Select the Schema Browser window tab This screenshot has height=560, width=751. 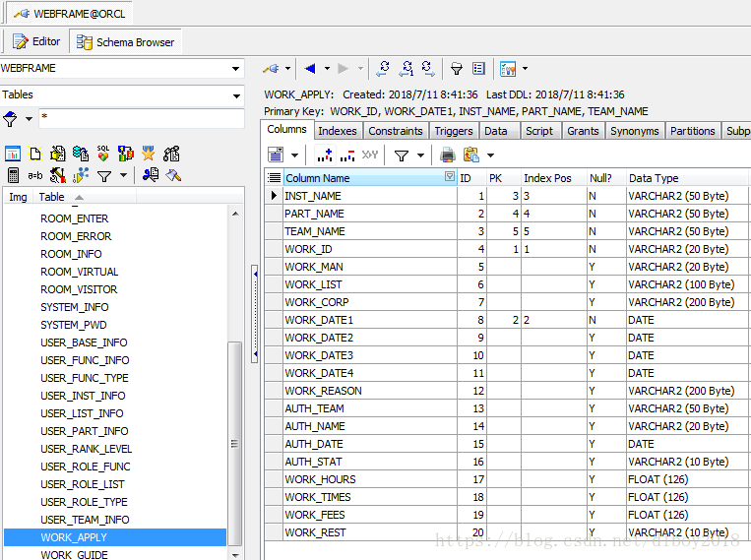pyautogui.click(x=125, y=42)
